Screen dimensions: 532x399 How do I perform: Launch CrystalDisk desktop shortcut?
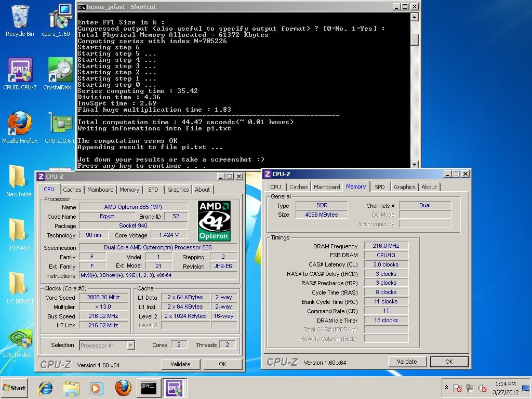[x=60, y=73]
